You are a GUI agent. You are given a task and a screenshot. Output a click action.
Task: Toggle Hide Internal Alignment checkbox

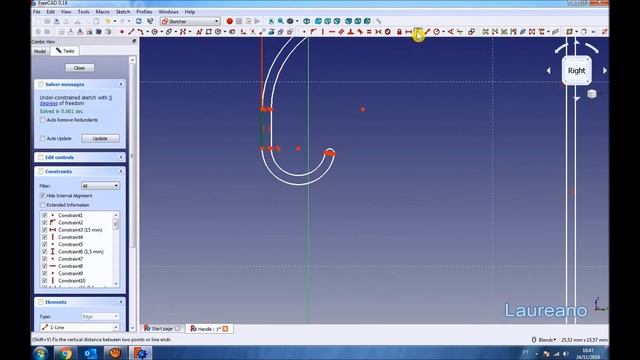[43, 196]
